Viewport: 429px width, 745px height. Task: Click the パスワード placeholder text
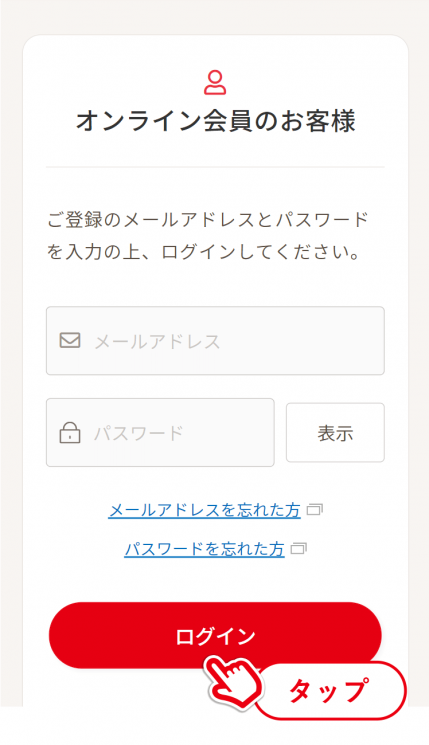click(x=138, y=433)
